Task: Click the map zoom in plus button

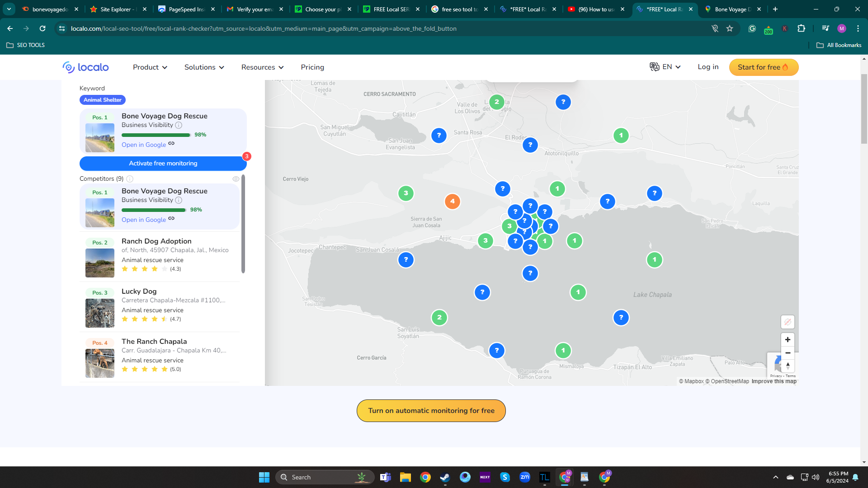Action: (788, 340)
